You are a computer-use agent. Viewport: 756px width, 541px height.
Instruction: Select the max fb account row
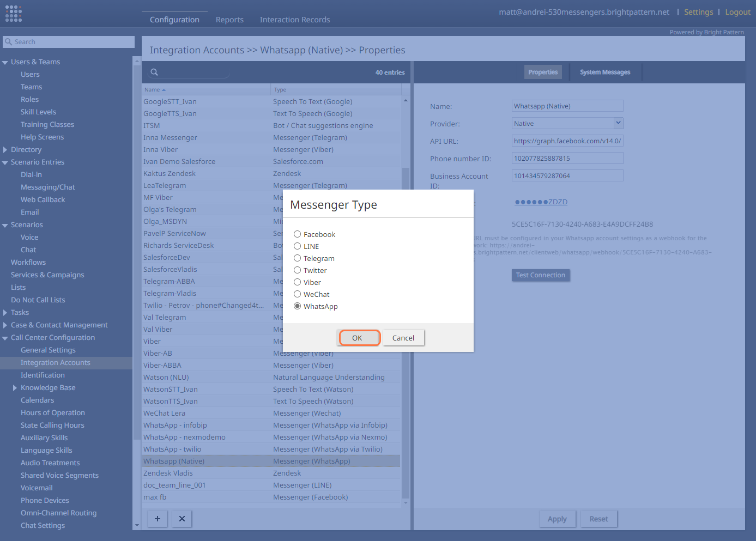271,497
